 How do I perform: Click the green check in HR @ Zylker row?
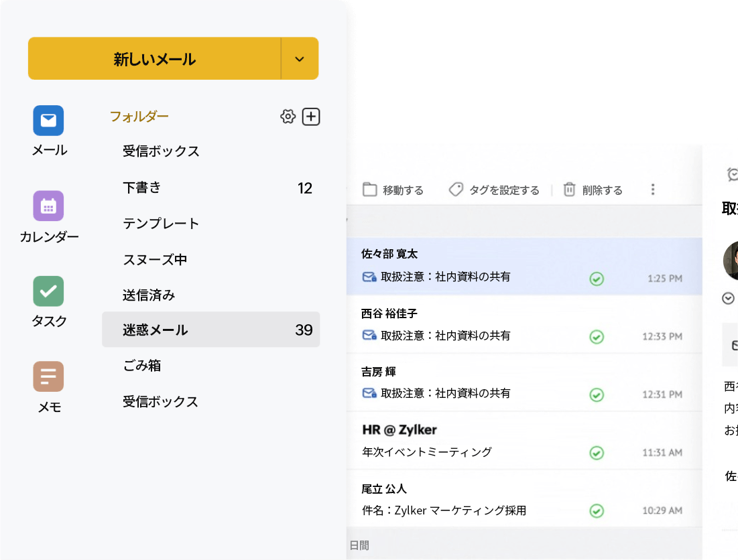[597, 453]
